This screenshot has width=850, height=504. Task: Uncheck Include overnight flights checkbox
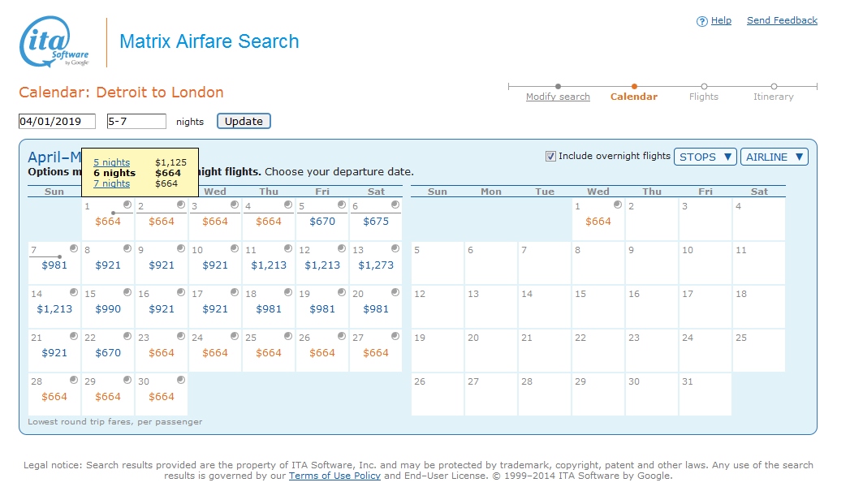[551, 157]
